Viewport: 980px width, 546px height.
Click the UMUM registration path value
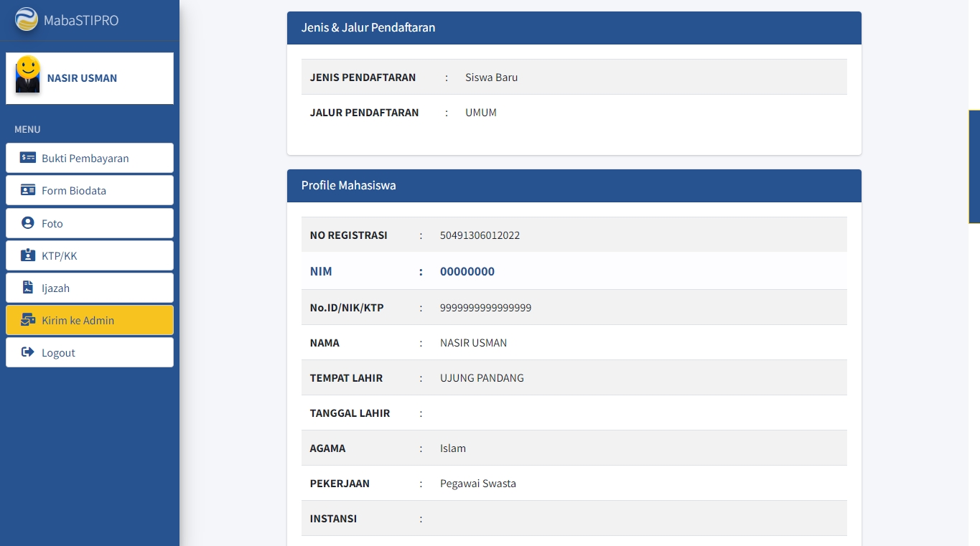point(480,113)
